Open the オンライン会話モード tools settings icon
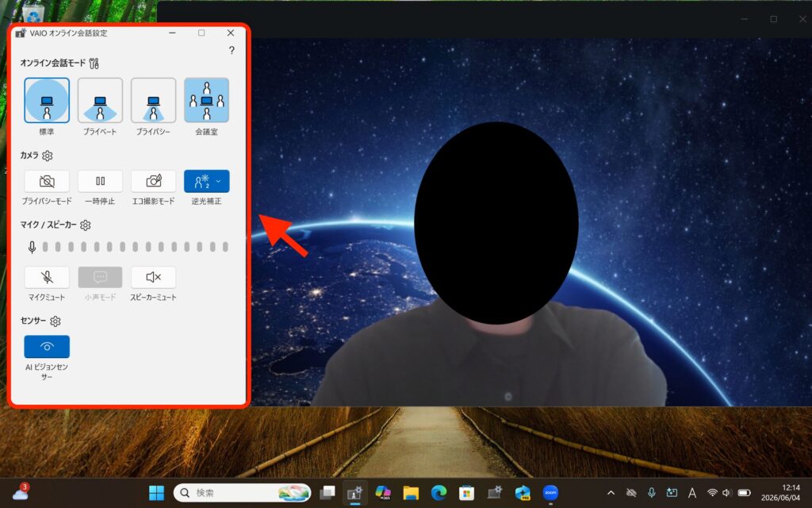The width and height of the screenshot is (812, 508). [94, 63]
